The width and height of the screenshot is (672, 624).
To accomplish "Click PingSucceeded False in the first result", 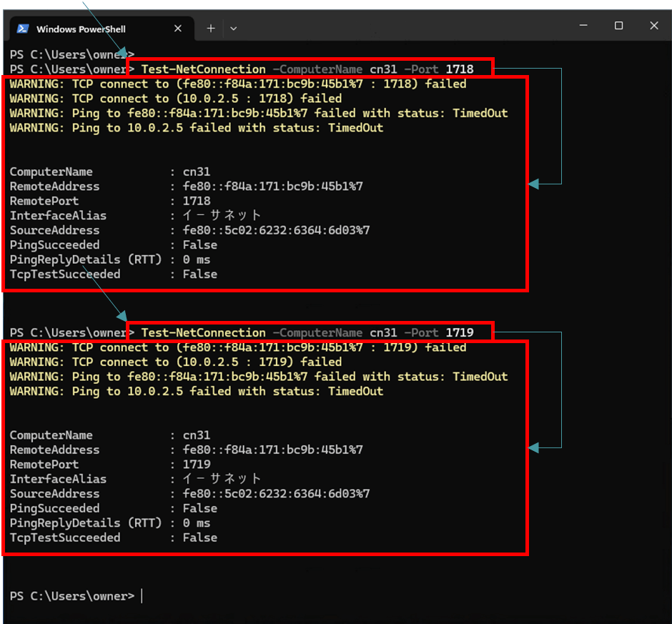I will 199,245.
